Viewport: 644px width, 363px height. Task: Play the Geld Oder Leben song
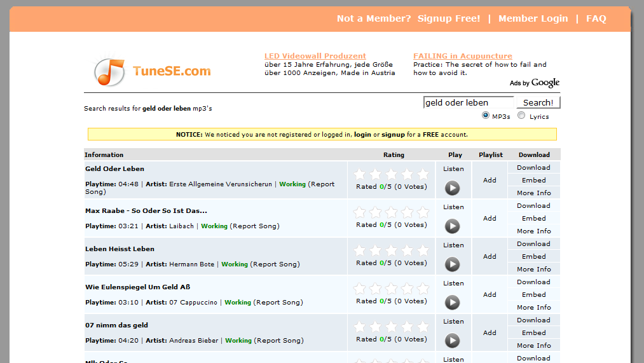[452, 188]
